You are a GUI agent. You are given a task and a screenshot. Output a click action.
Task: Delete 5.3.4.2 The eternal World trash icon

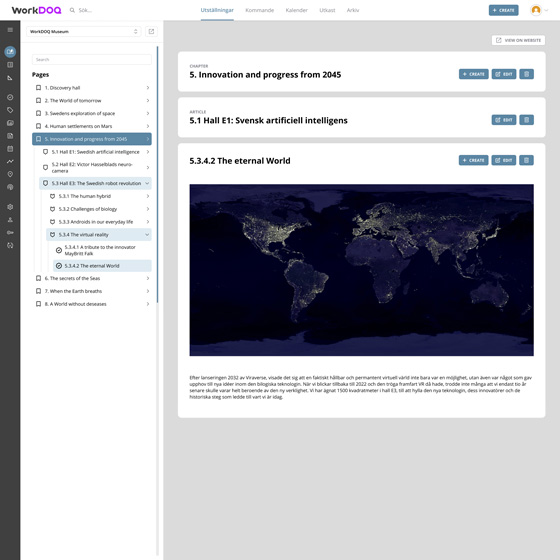pos(526,160)
